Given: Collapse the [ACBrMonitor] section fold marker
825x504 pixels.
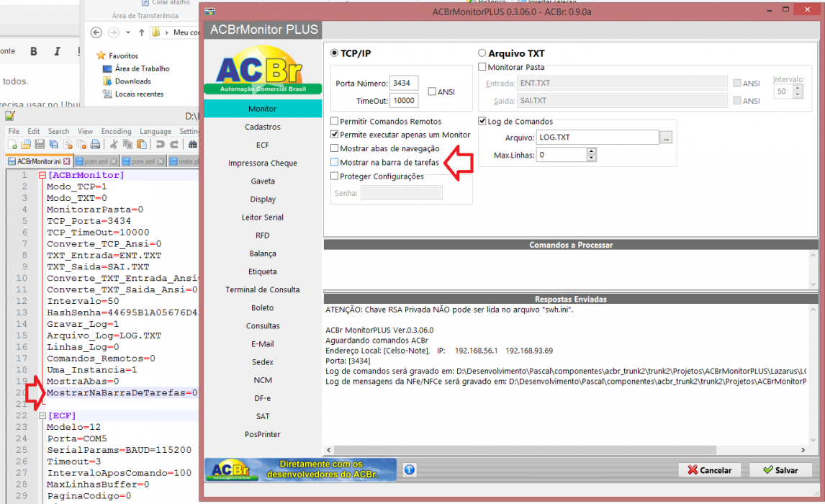Looking at the screenshot, I should click(42, 175).
